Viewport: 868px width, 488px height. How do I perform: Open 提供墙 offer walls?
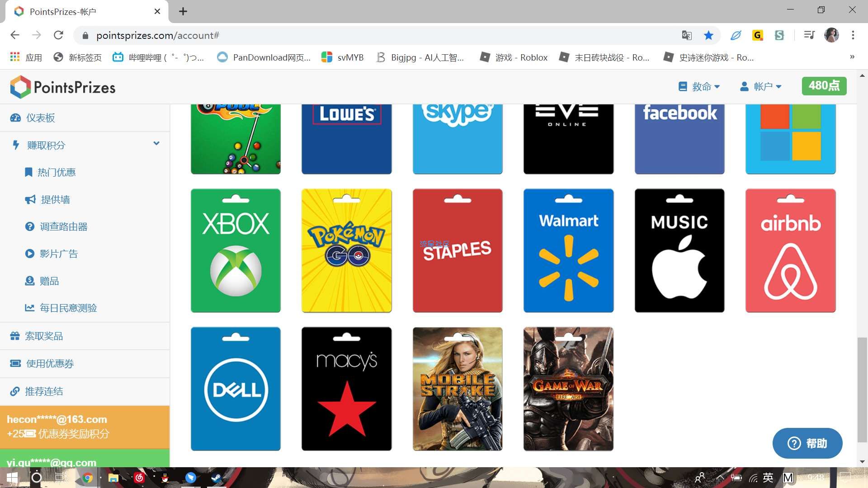[x=47, y=199]
